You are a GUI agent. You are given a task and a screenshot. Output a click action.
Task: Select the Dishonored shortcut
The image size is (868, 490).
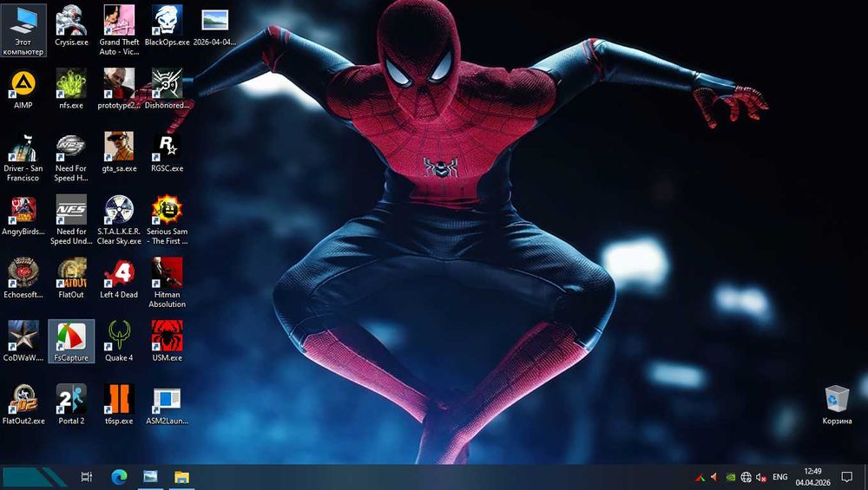point(168,88)
